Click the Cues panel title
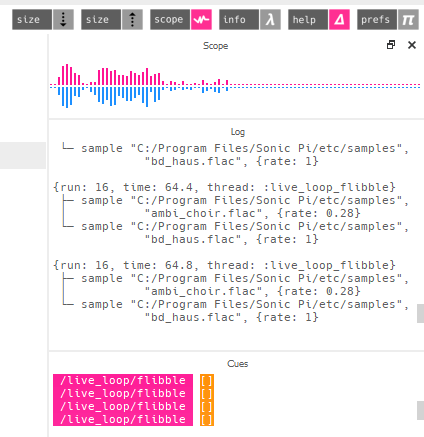Viewport: 424px width, 437px height. pos(238,364)
